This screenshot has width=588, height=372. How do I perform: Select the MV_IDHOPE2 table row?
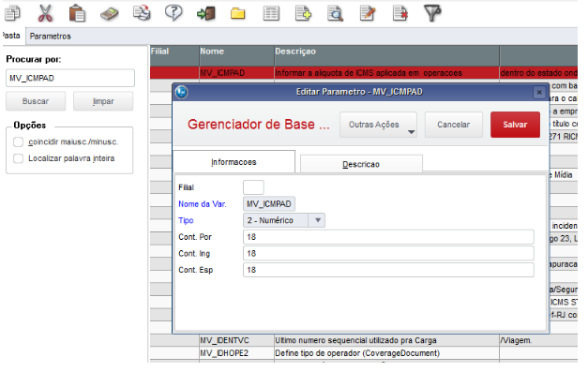coord(364,353)
